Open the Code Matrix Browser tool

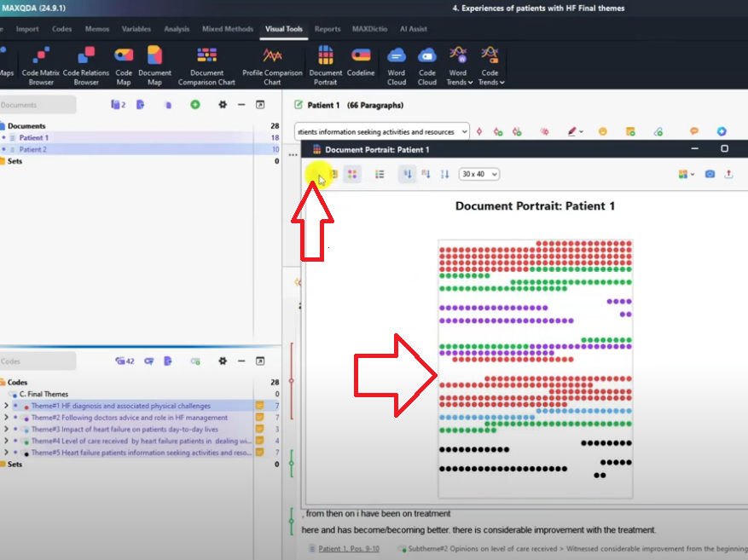tap(41, 66)
